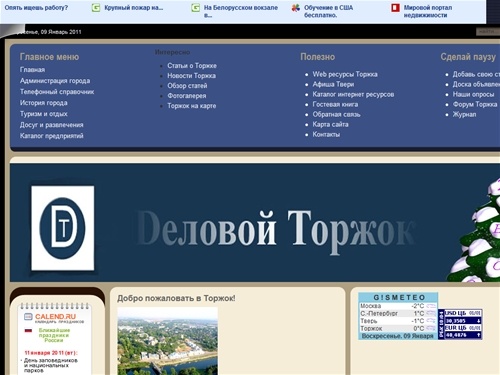Open 'Статьи о Торжке' link
The width and height of the screenshot is (500, 375).
192,66
